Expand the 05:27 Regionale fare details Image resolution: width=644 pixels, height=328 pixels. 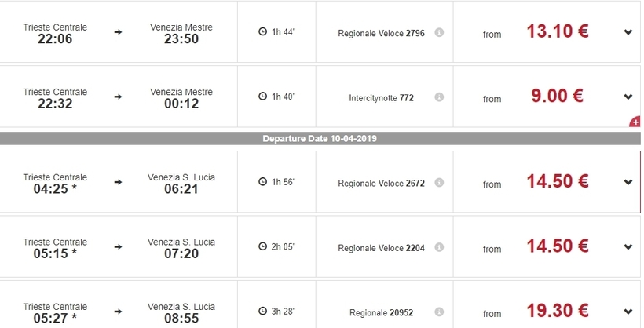(x=628, y=312)
